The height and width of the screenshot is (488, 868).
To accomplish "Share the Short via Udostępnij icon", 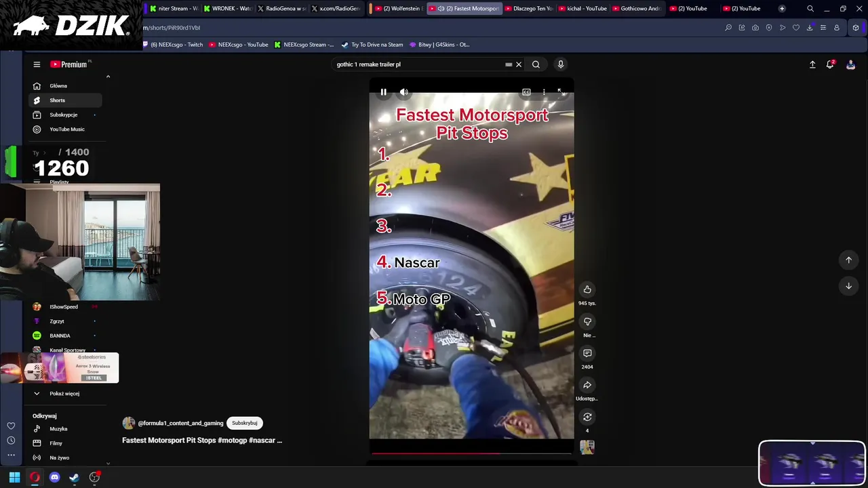I will pos(587,385).
